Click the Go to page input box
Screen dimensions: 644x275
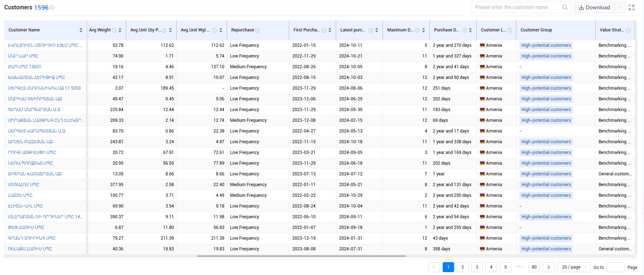[616, 267]
